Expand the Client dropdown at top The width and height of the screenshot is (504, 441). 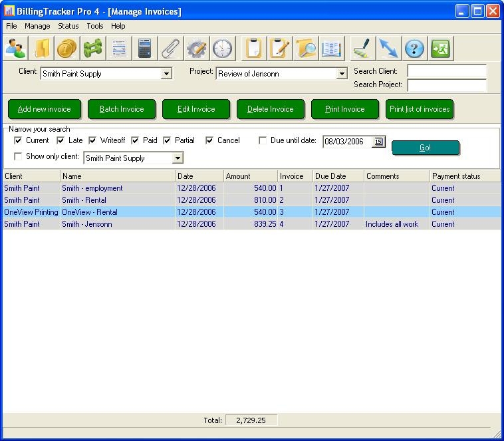coord(166,74)
